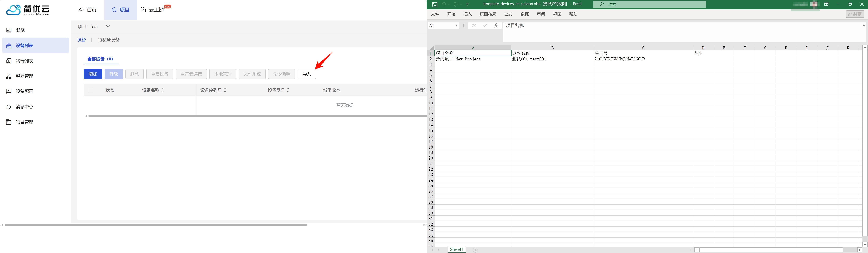Select the 设备 sub-tab
Image resolution: width=868 pixels, height=253 pixels.
click(82, 40)
